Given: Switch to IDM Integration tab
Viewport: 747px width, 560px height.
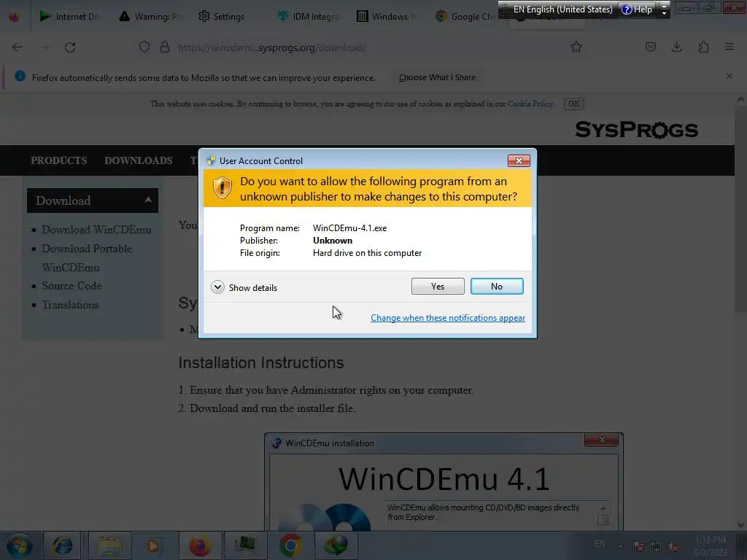Looking at the screenshot, I should [309, 17].
